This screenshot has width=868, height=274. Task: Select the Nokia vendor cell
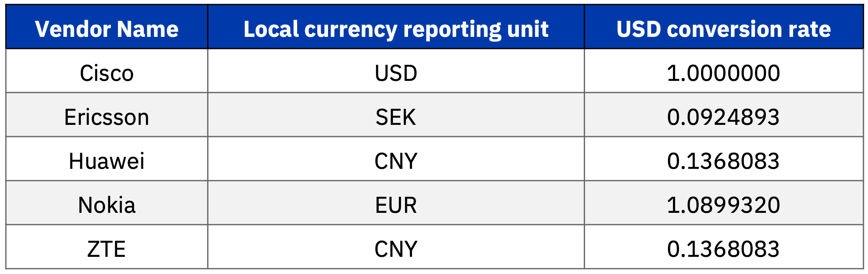[107, 203]
